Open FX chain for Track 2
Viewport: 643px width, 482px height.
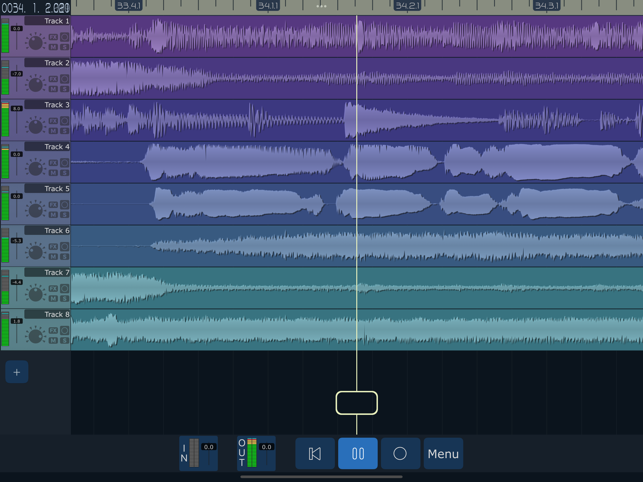coord(53,79)
